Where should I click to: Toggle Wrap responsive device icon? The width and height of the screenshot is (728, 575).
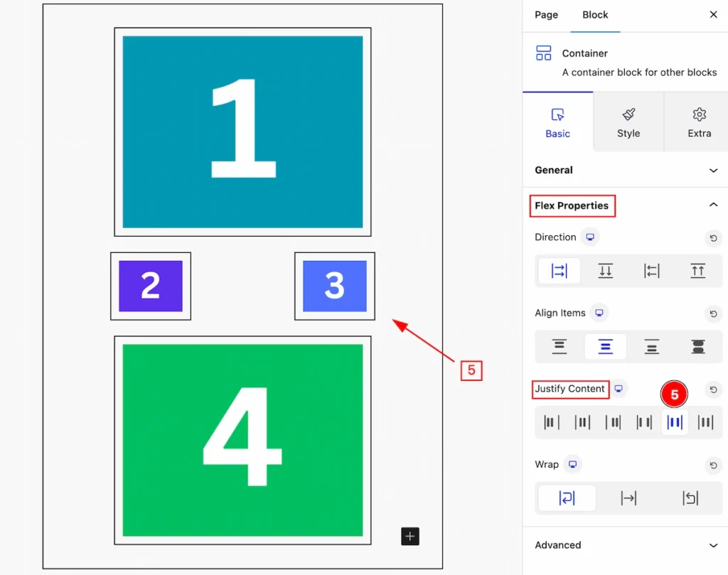click(572, 465)
